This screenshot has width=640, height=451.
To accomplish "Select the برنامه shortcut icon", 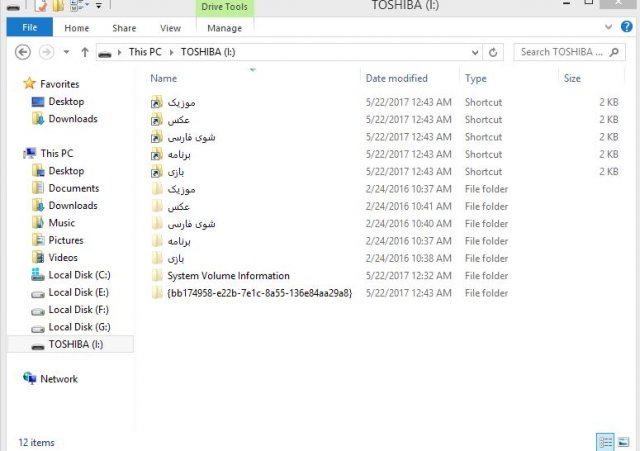I will click(x=157, y=154).
